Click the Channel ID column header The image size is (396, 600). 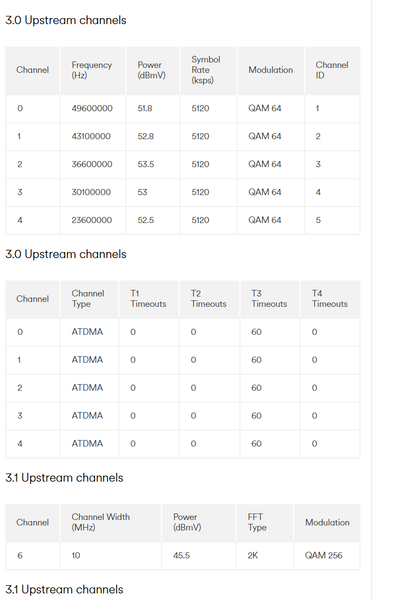coord(332,70)
